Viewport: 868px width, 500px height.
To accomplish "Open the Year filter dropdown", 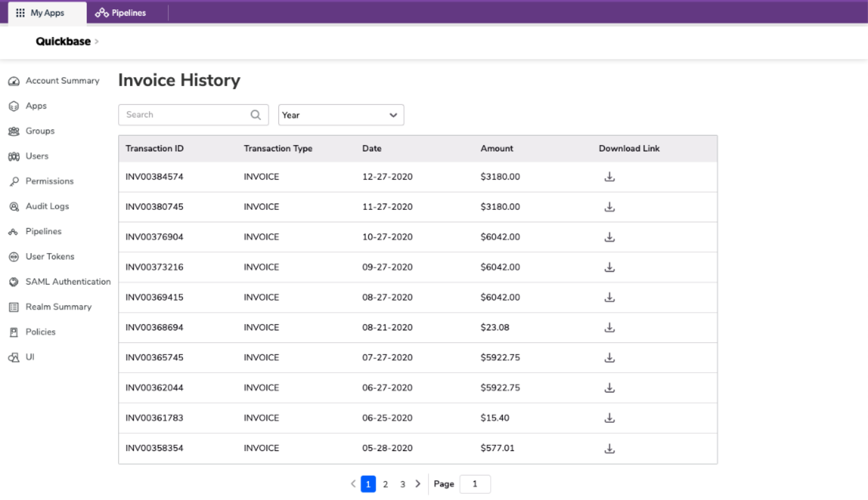I will point(341,115).
